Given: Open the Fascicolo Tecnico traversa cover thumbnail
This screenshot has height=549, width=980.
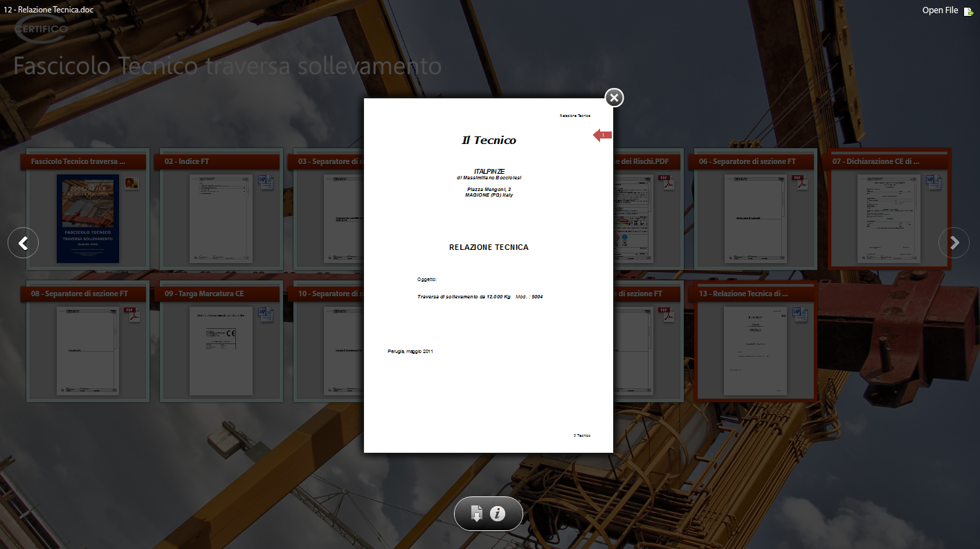Looking at the screenshot, I should click(x=87, y=219).
